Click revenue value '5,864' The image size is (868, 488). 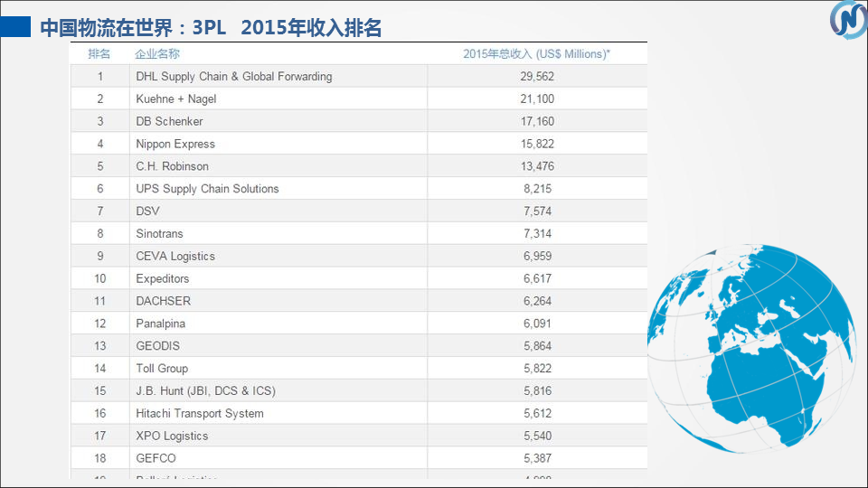(x=537, y=346)
